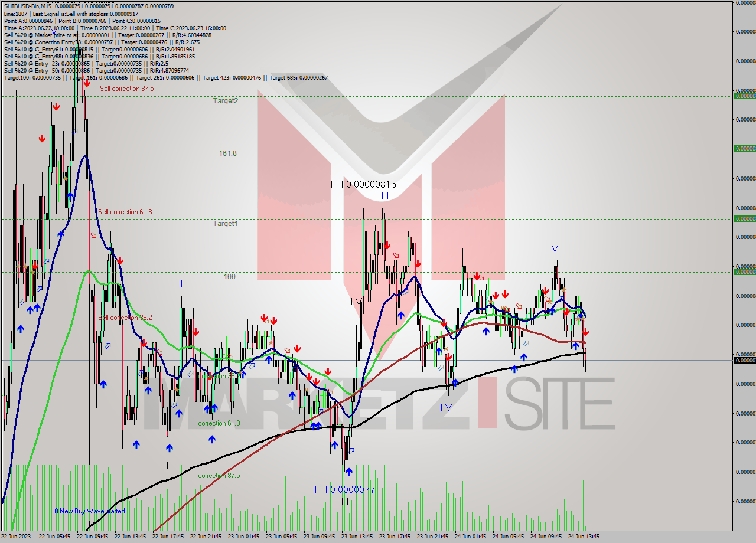Click the '0 New Buy Wave started' note
The width and height of the screenshot is (756, 543).
point(90,511)
